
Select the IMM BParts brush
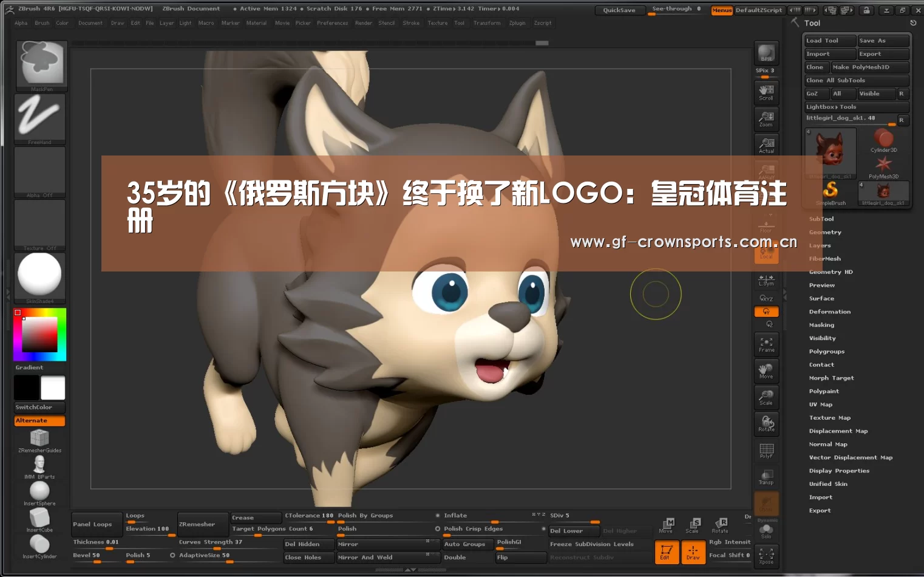39,467
